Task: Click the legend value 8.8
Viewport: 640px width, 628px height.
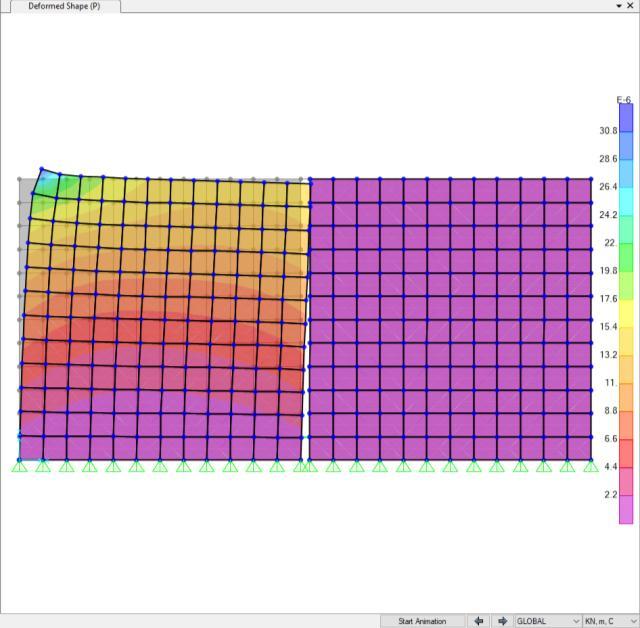Action: click(x=611, y=411)
